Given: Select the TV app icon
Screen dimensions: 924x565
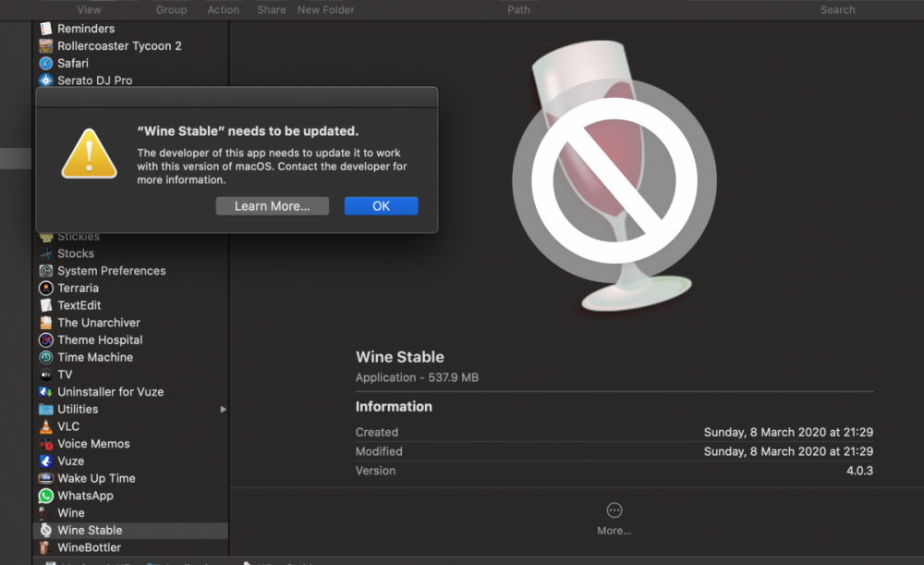Looking at the screenshot, I should pos(47,375).
